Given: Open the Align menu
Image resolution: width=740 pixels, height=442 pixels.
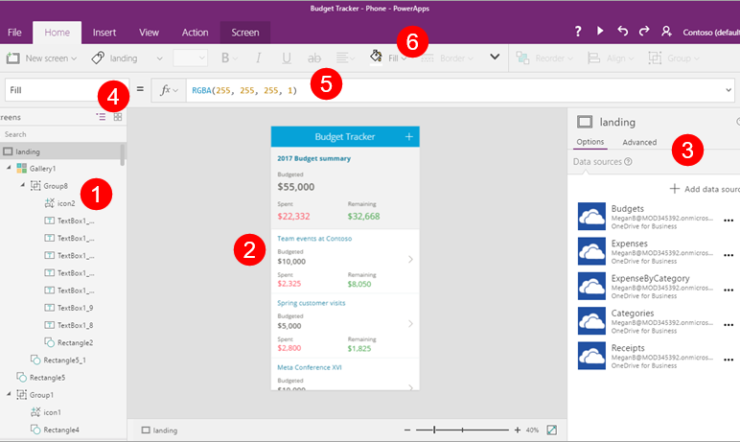Looking at the screenshot, I should (x=610, y=58).
